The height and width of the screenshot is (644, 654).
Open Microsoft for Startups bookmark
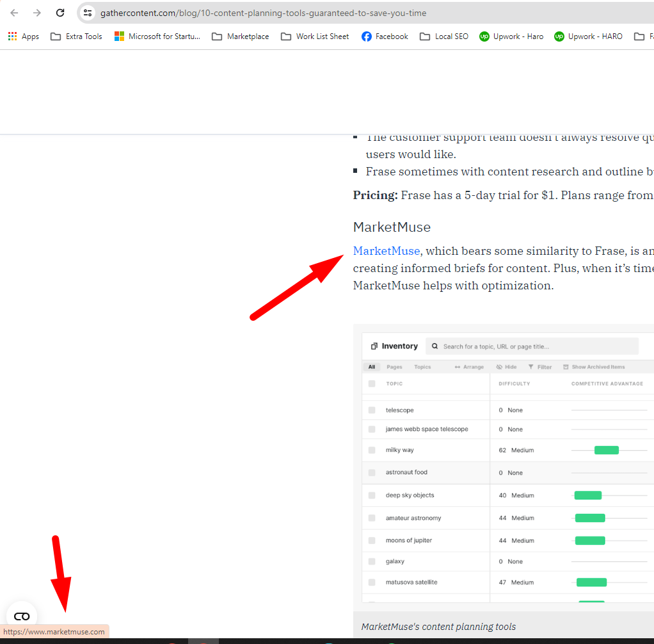pos(157,36)
